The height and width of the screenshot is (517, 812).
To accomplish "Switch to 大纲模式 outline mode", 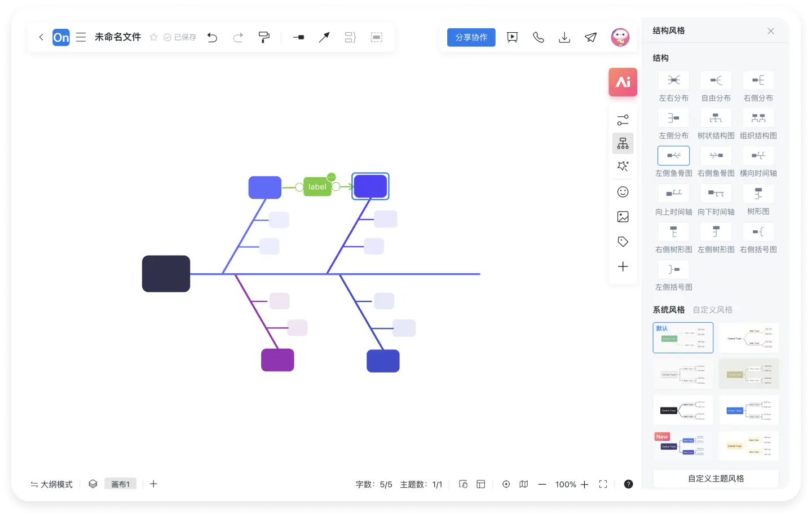I will 52,484.
